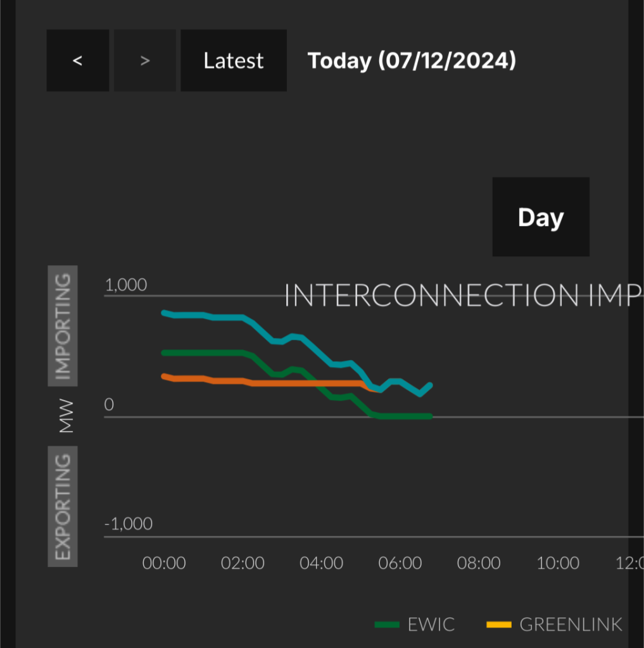Click the orange line at its 00:00 start
Viewport: 644px width, 648px height.
(164, 376)
